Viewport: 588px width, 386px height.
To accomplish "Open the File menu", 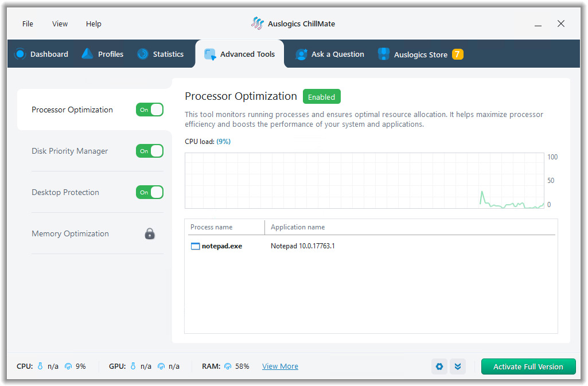I will point(28,24).
